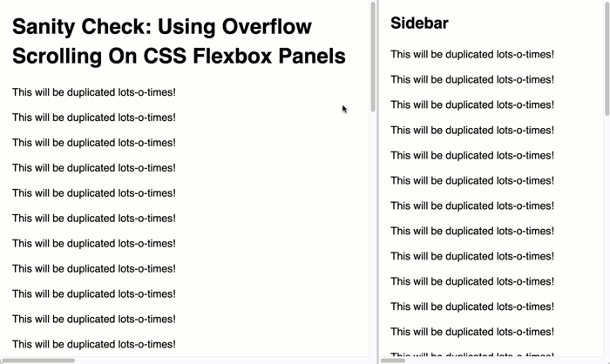Click the partially cut-off paragraph at sidebar bottom
This screenshot has width=610, height=364.
tap(472, 354)
